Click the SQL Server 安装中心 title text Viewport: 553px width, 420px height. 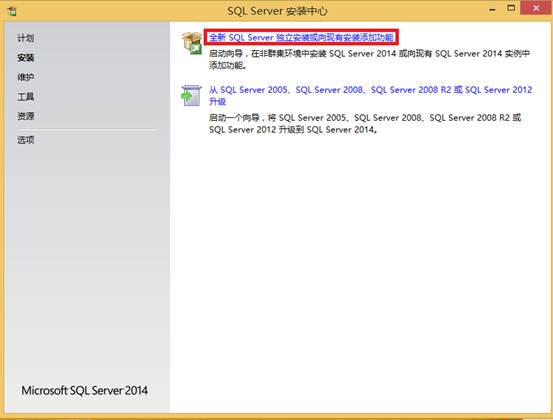(277, 11)
